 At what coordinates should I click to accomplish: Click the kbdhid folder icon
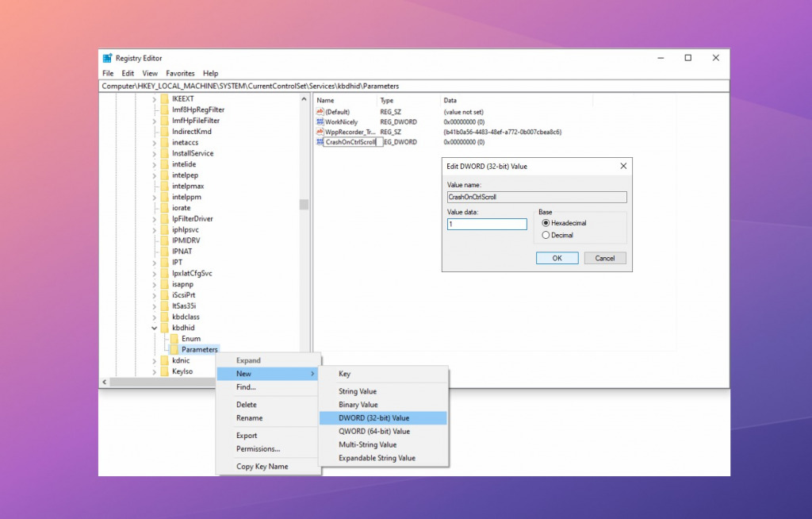(x=165, y=328)
